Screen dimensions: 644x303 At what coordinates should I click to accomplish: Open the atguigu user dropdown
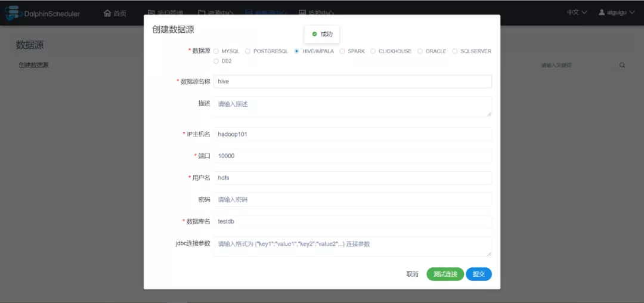coord(617,13)
